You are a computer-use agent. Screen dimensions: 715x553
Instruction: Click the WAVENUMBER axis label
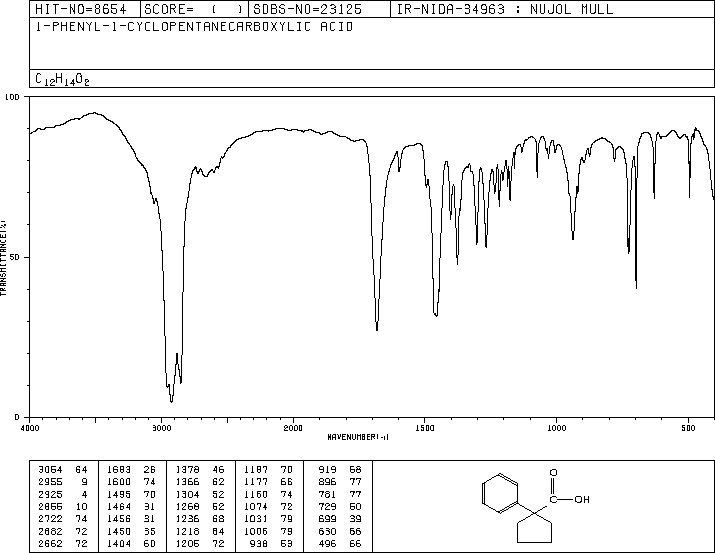(358, 437)
